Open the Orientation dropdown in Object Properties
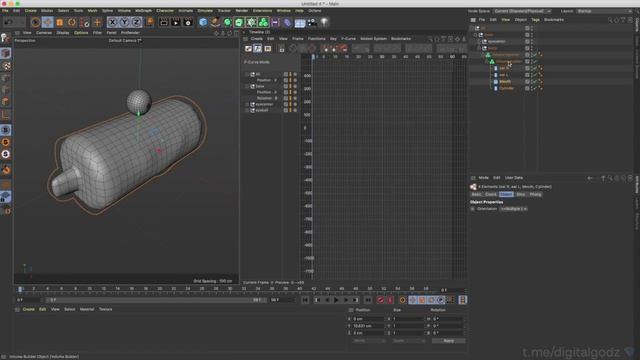The width and height of the screenshot is (640, 360). 513,209
